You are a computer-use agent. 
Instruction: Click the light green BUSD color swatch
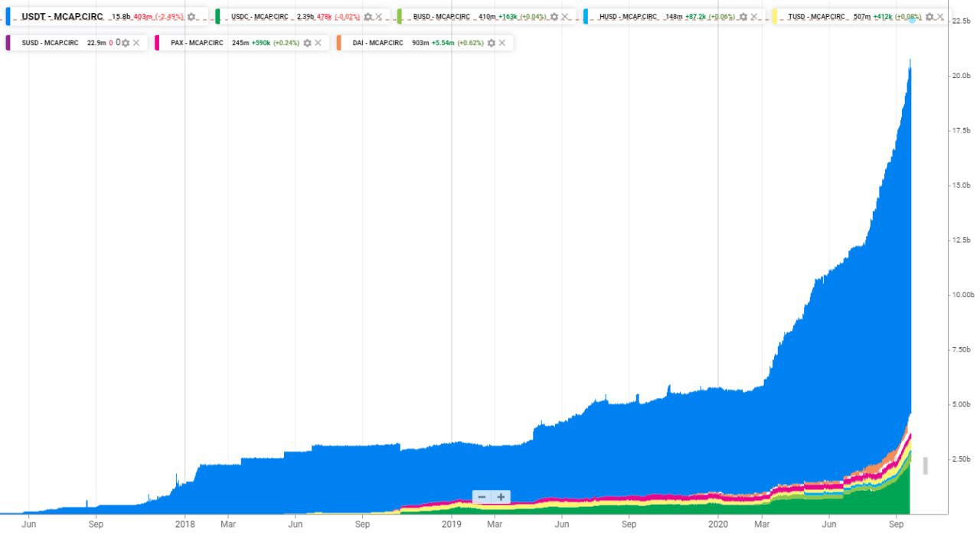coord(400,17)
